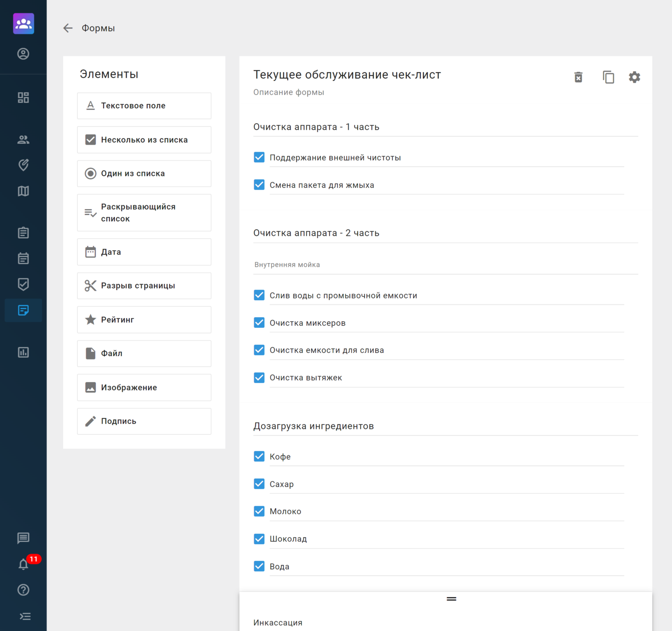Uncheck Смена пакета для жмыха checkbox

coord(259,184)
